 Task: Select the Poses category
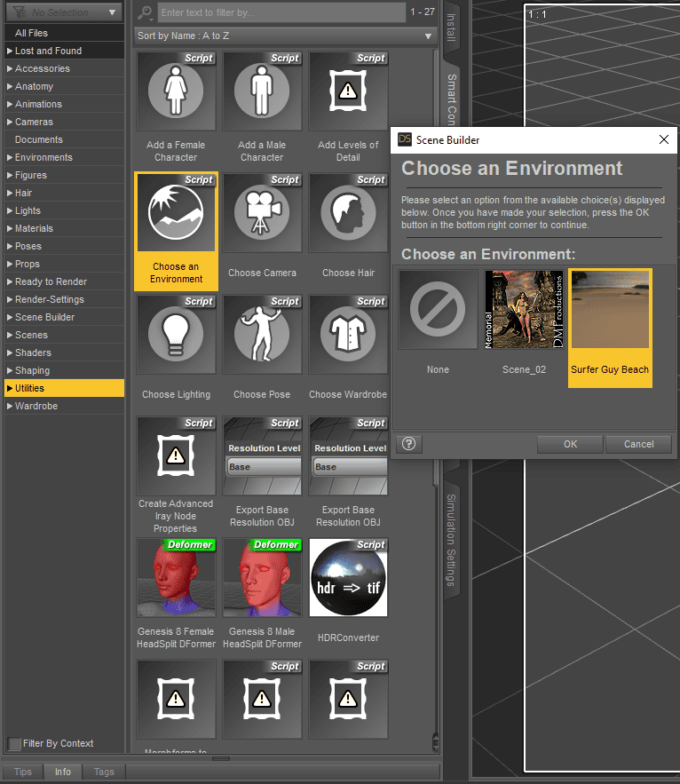tap(64, 246)
